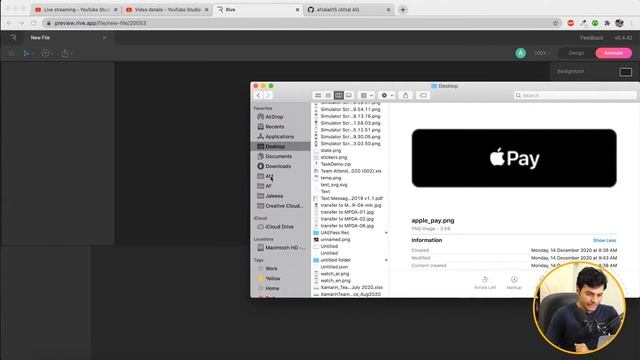
Task: Click the Rive logo home icon
Action: (13, 38)
